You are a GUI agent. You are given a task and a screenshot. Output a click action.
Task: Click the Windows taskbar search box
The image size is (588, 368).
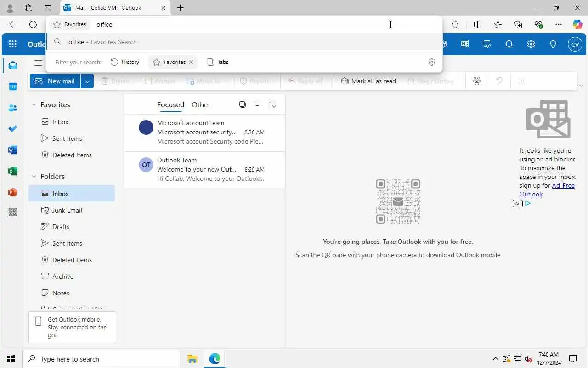[101, 359]
